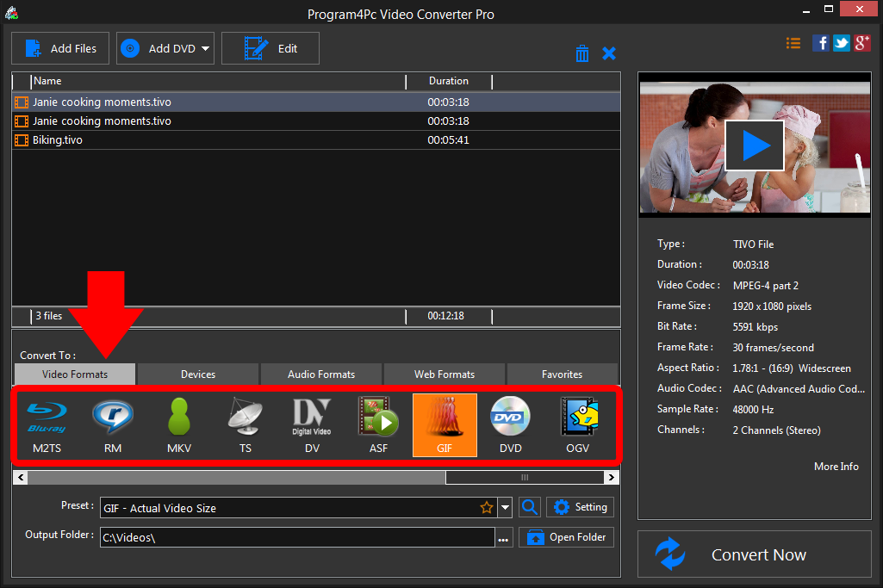Image resolution: width=883 pixels, height=588 pixels.
Task: Click the trash can delete icon
Action: (582, 53)
